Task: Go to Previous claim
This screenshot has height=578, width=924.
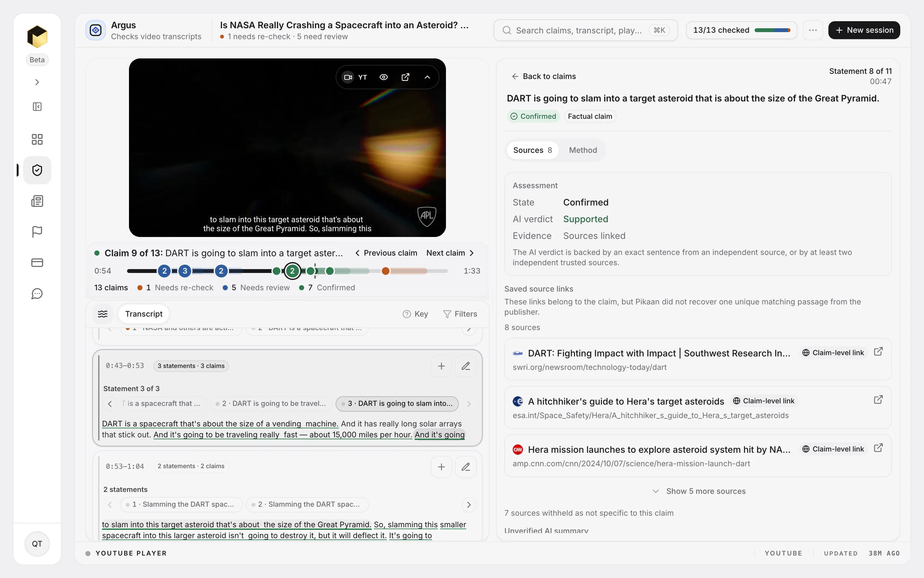Action: (386, 253)
